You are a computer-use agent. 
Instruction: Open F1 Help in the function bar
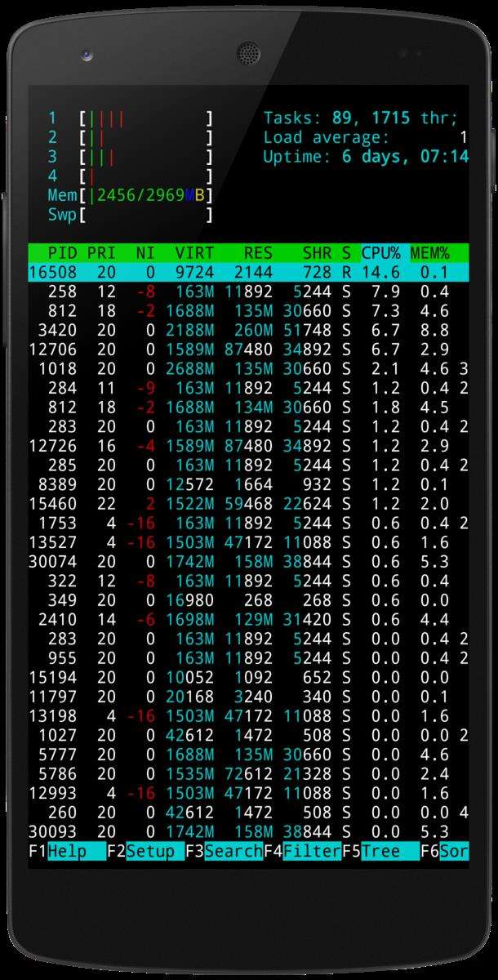point(67,852)
